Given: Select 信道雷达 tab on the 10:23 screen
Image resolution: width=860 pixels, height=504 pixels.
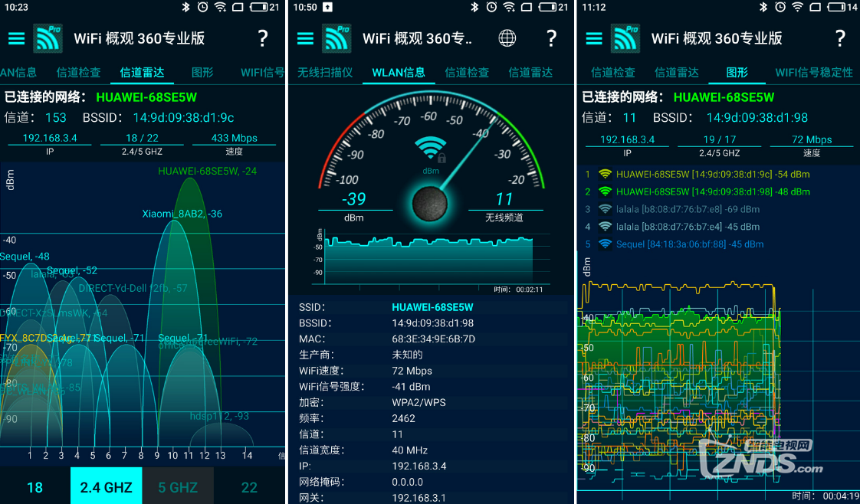Looking at the screenshot, I should (x=142, y=72).
